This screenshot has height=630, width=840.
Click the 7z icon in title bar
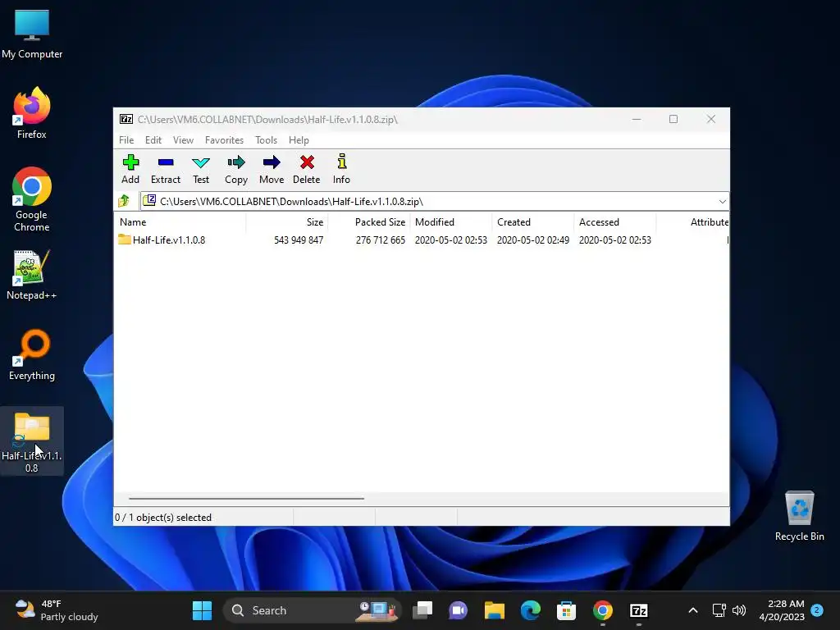pos(126,119)
